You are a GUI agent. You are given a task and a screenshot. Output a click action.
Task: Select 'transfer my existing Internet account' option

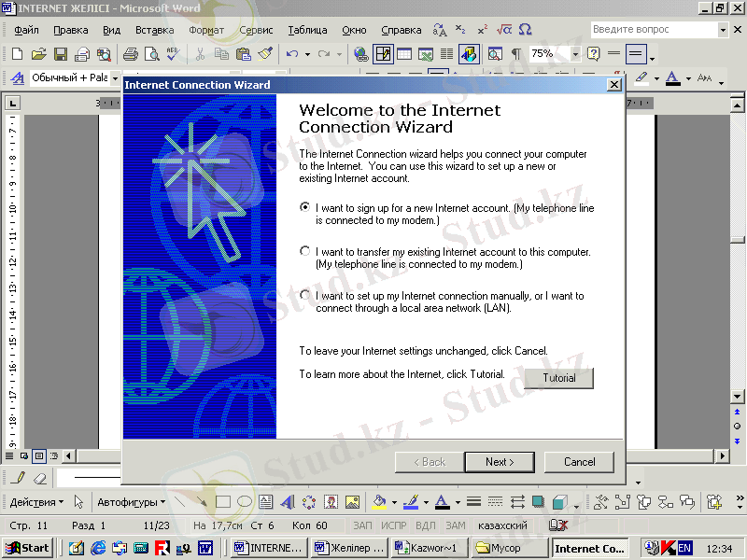tap(305, 251)
